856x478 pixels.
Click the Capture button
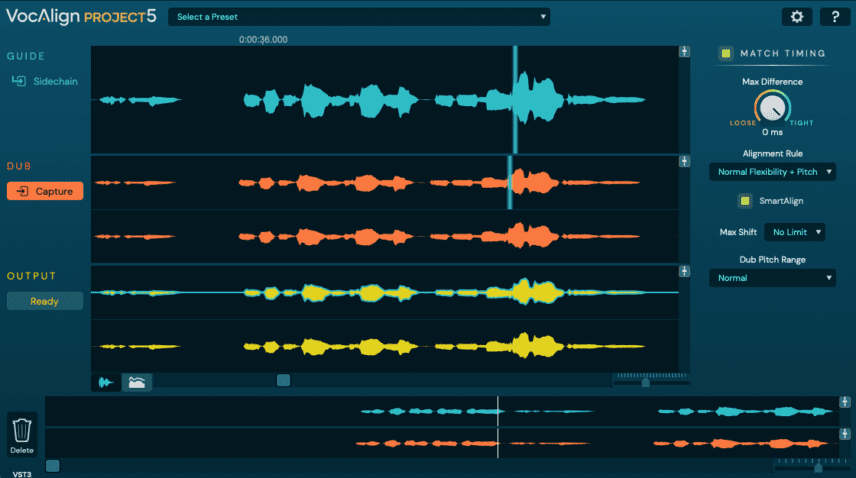click(x=45, y=191)
